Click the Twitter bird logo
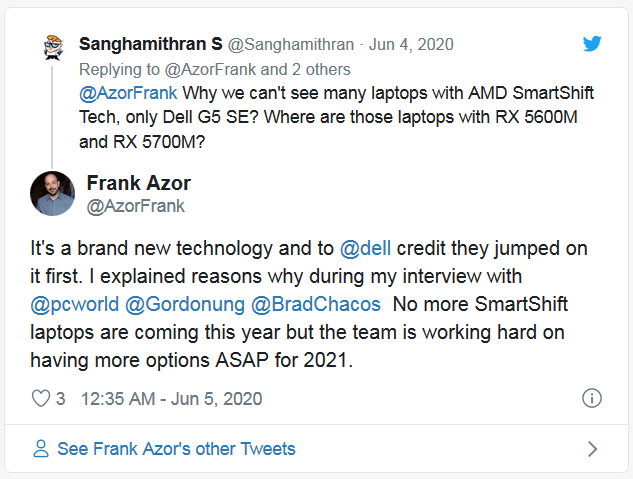633x479 pixels. tap(592, 44)
